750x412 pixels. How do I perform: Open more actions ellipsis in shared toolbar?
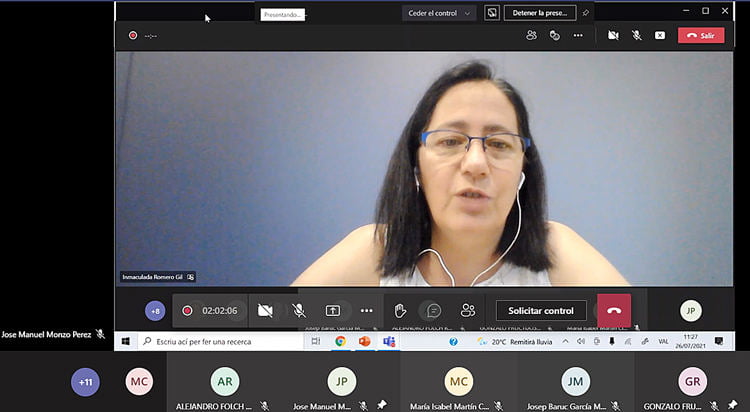(x=366, y=311)
